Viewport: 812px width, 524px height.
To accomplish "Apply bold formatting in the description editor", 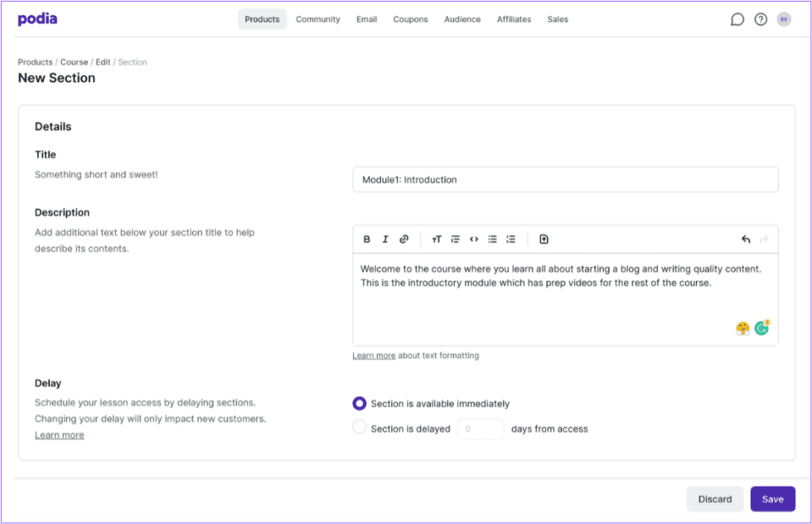I will click(366, 239).
